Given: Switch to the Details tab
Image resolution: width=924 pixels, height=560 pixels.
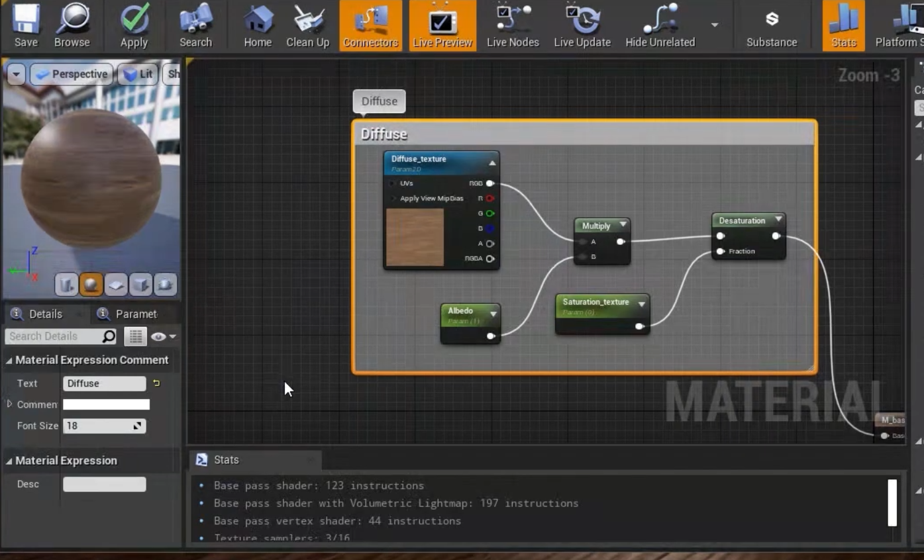Looking at the screenshot, I should pyautogui.click(x=45, y=314).
